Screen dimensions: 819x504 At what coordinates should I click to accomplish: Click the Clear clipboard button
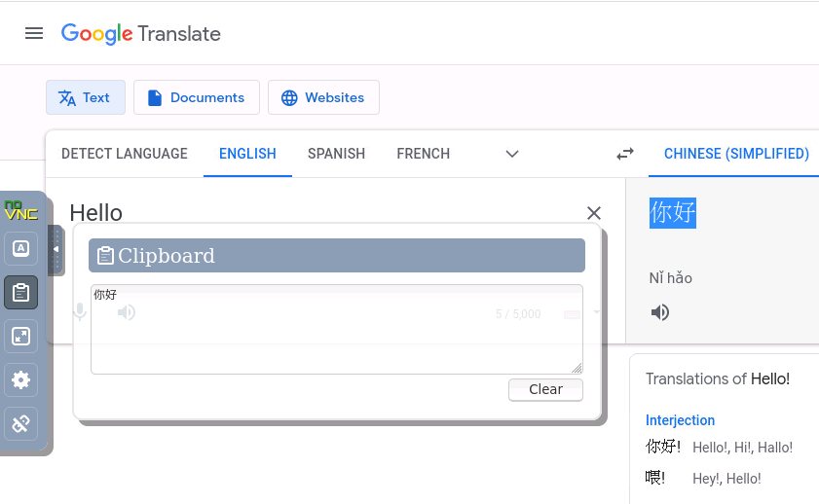tap(545, 390)
